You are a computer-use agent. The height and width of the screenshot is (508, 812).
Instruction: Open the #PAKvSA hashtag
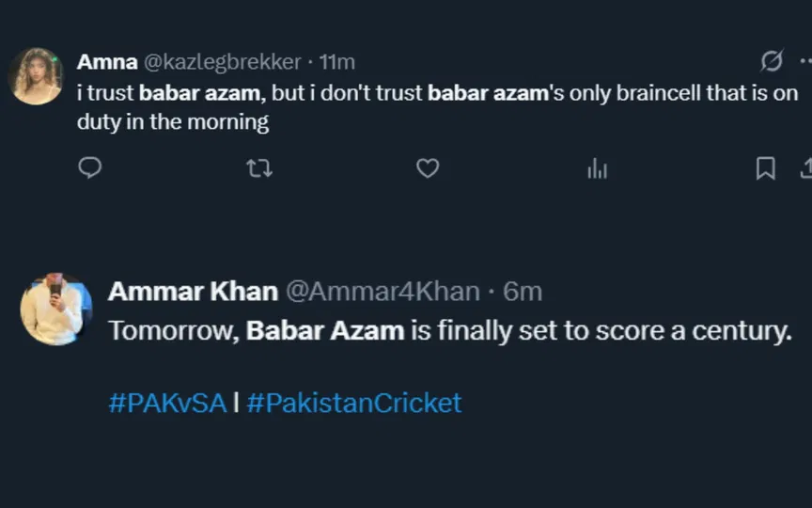click(167, 404)
